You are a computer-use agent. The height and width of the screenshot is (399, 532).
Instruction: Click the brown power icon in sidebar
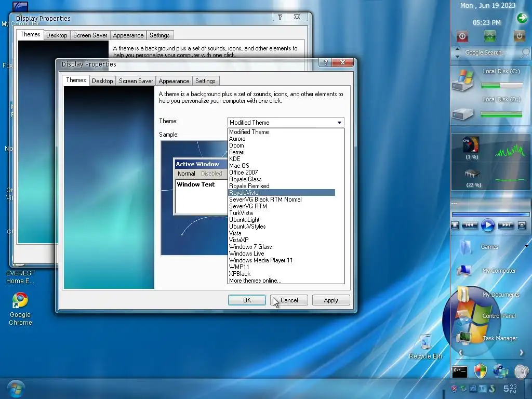519,36
